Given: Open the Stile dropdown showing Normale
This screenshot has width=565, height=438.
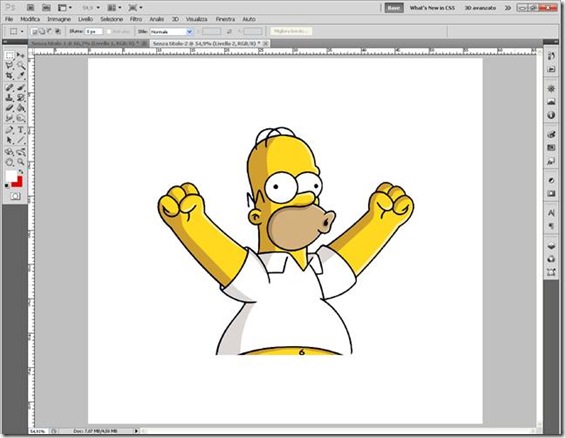Looking at the screenshot, I should point(172,32).
